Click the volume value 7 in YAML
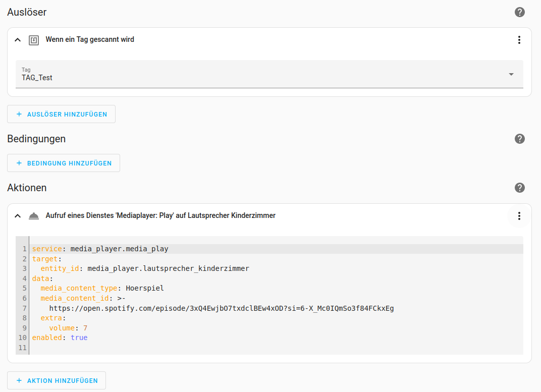This screenshot has height=392, width=541. (85, 328)
